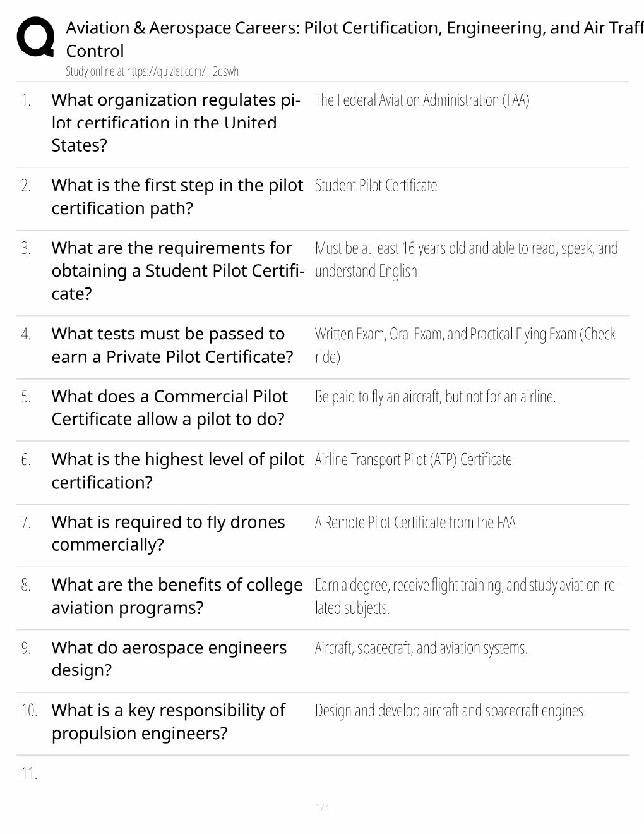Click the Aircraft, spacecraft, and aviation systems answer
This screenshot has width=644, height=834.
421,648
